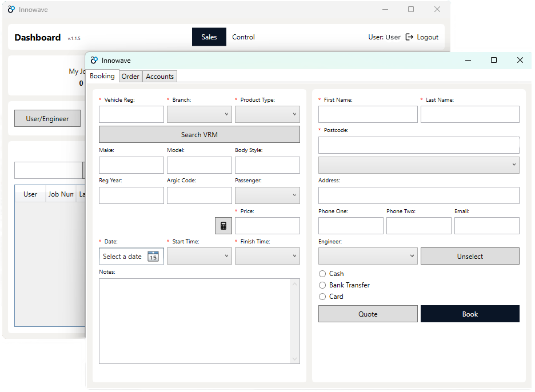Choose Bank Transfer as payment method
Viewport: 535px width, 392px height.
coord(322,285)
